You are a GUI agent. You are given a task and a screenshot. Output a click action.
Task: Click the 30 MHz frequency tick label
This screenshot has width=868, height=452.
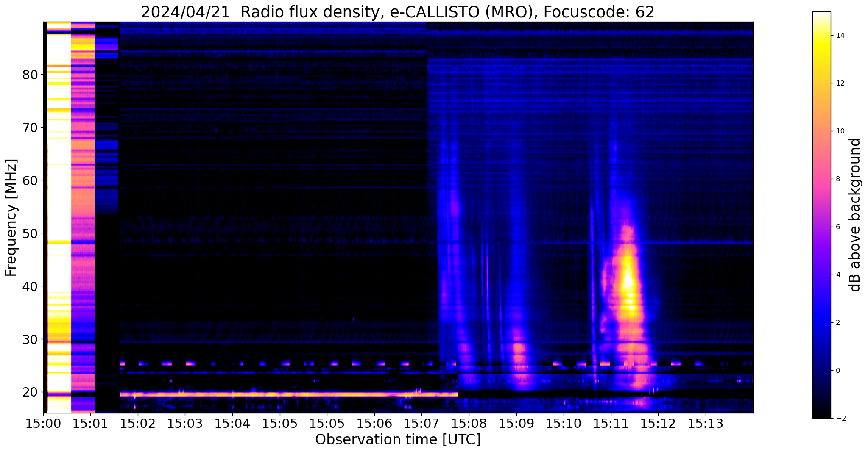tap(30, 339)
